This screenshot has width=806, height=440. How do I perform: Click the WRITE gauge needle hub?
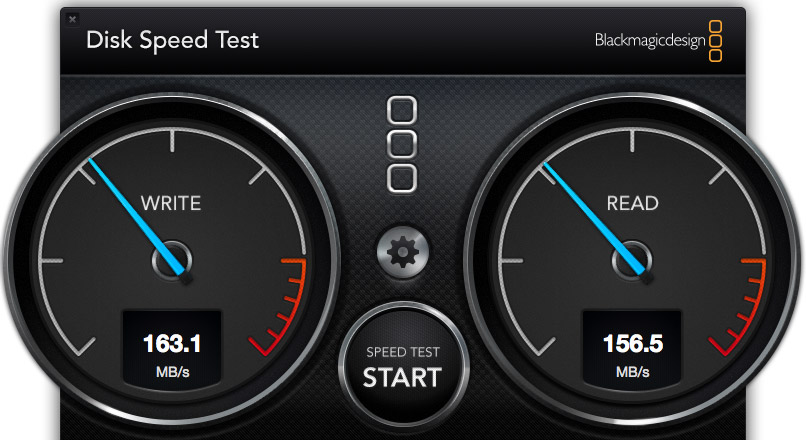click(x=172, y=261)
